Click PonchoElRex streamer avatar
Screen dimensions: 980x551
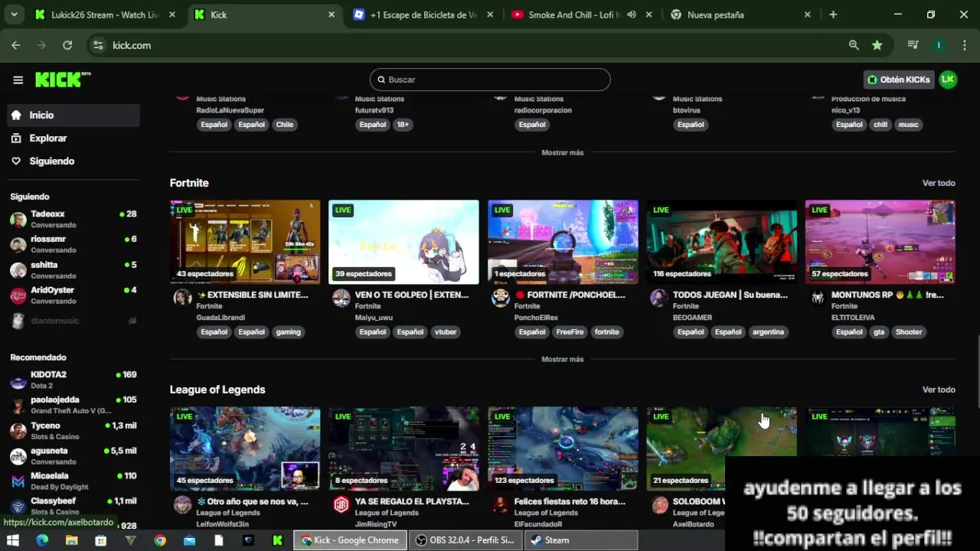tap(501, 298)
